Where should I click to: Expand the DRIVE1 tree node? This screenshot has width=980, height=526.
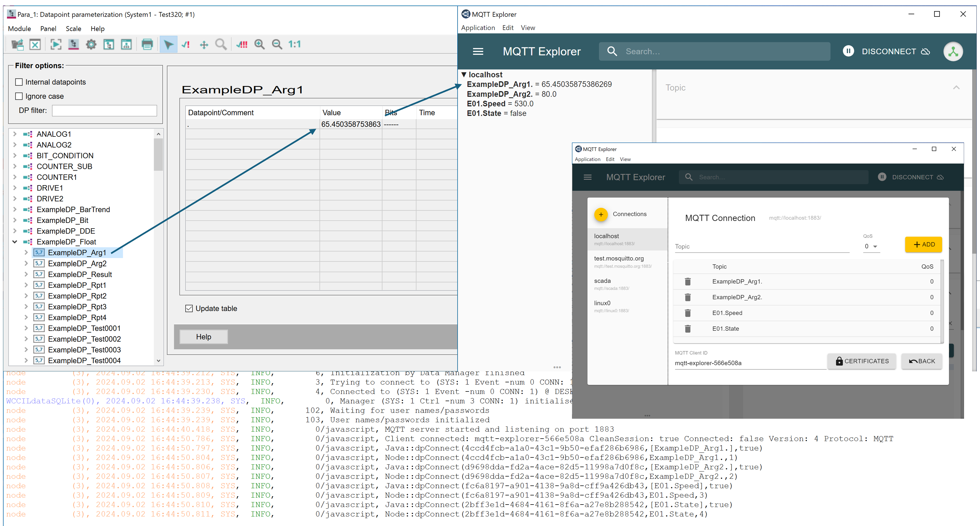click(x=15, y=188)
